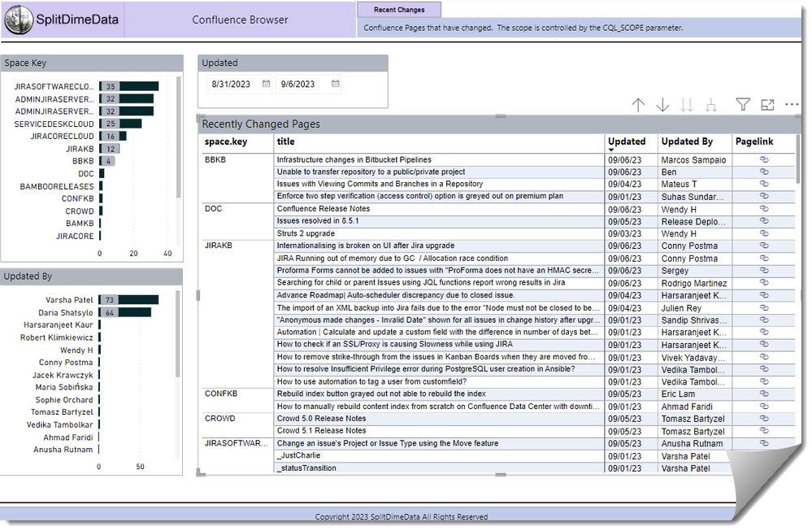Viewport: 812px width, 531px height.
Task: Click the space.key column header
Action: coord(226,141)
